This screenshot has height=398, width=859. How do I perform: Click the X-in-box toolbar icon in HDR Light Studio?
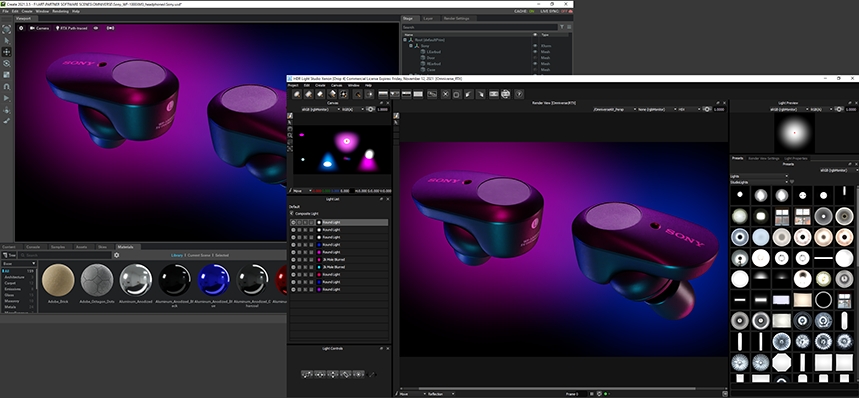point(445,94)
